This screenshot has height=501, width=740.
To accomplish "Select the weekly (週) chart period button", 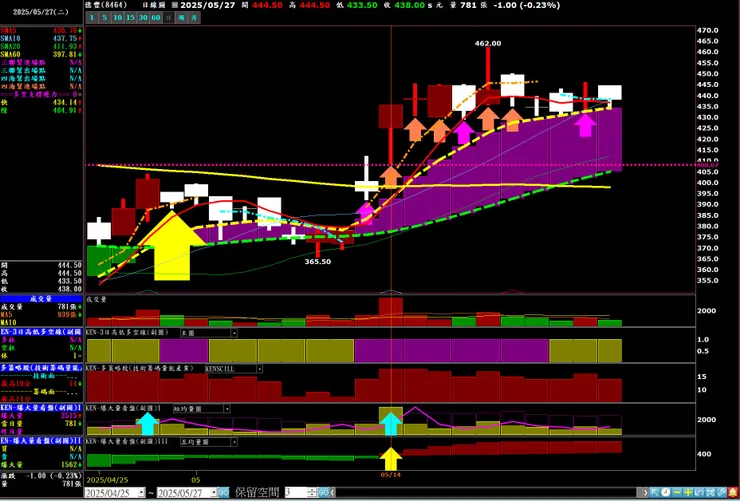I will click(x=182, y=18).
